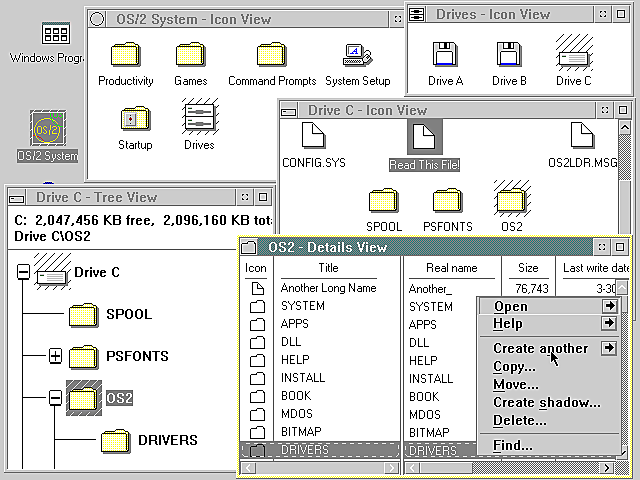Screen dimensions: 640x480
Task: Open the Create another submenu arrow
Action: [609, 348]
